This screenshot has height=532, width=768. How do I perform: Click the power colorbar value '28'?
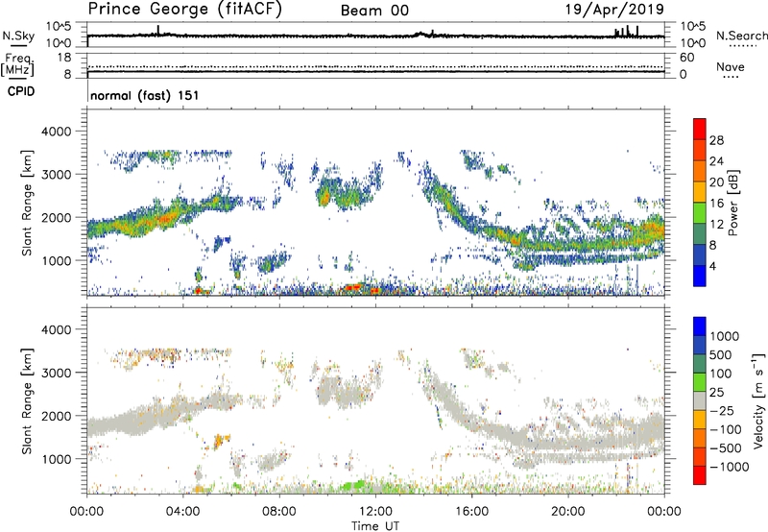click(716, 140)
